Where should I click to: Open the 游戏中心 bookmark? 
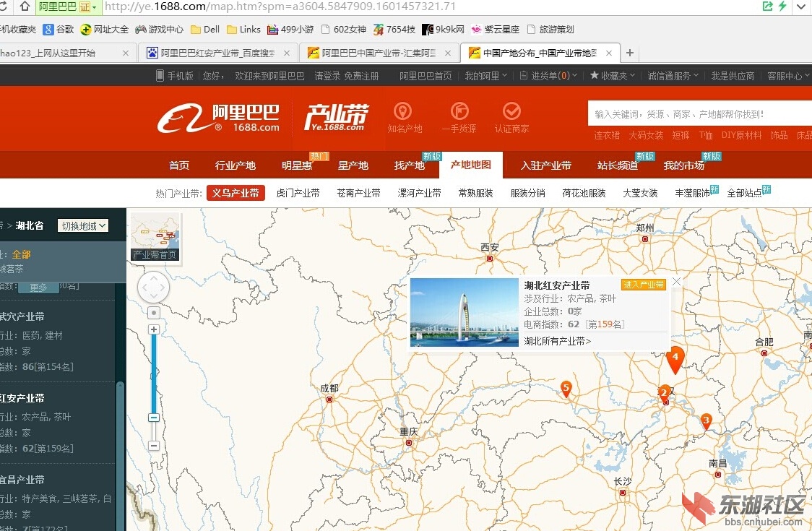160,30
